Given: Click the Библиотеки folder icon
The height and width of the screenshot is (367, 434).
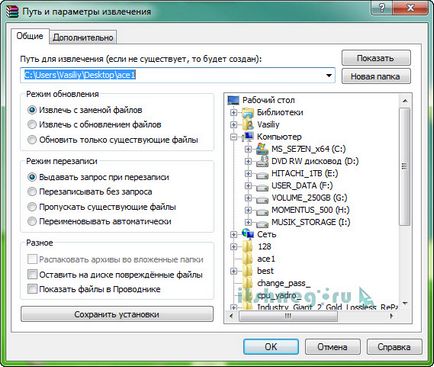Looking at the screenshot, I should pyautogui.click(x=248, y=112).
